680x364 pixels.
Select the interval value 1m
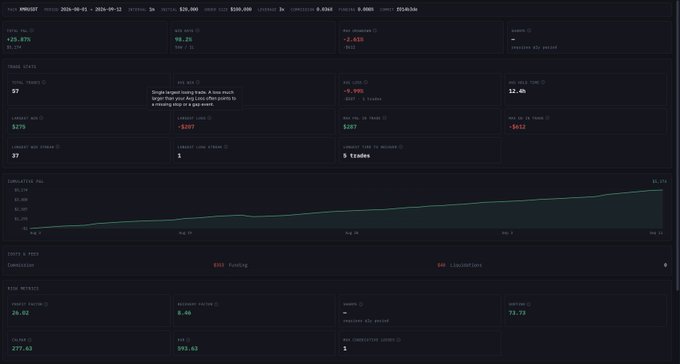pos(152,9)
